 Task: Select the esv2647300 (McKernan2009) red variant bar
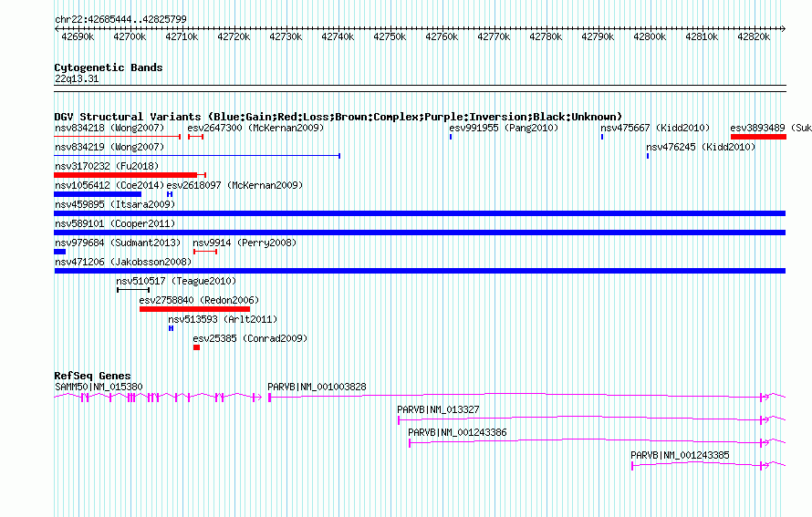196,137
